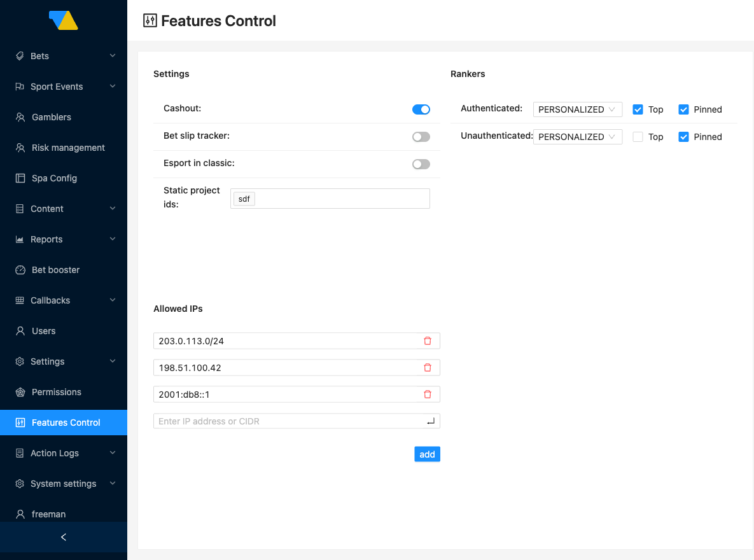Remove the 2001:db8::1 IP entry
The width and height of the screenshot is (754, 560).
point(428,394)
